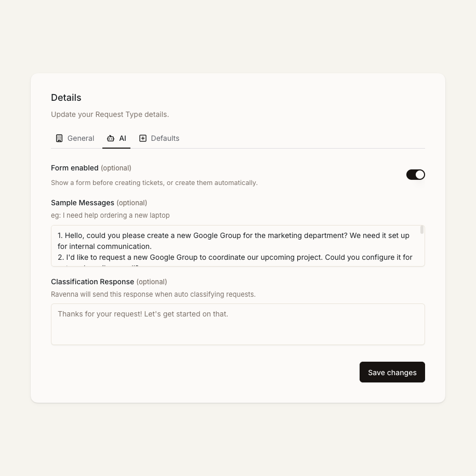Switch to the General tab

pos(81,138)
